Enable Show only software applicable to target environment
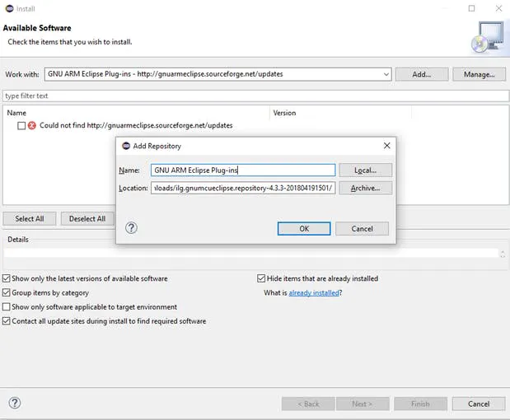Screen dimensions: 510x420 7,307
